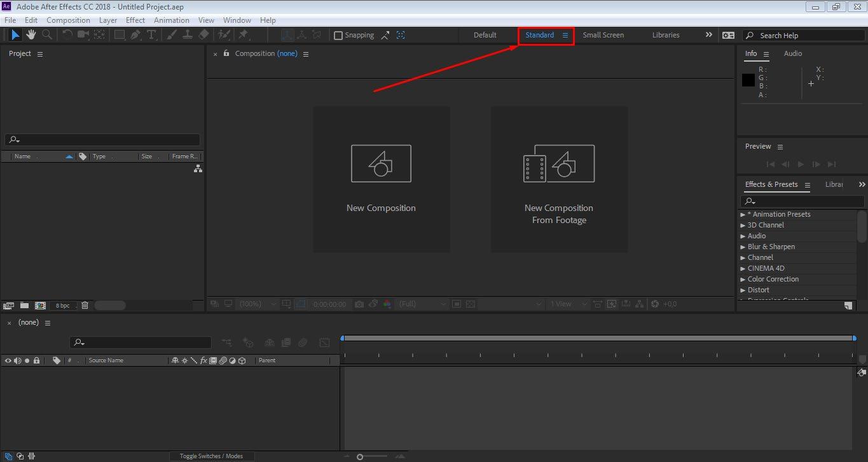Open the Composition menu
The image size is (868, 462).
click(68, 20)
